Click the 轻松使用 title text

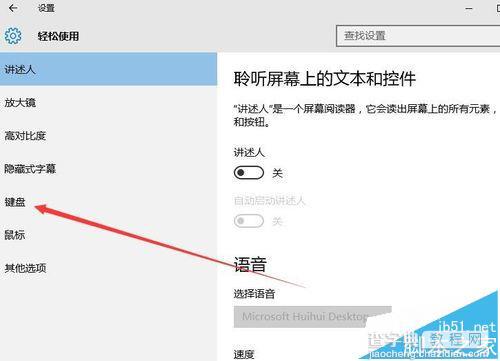pos(58,36)
